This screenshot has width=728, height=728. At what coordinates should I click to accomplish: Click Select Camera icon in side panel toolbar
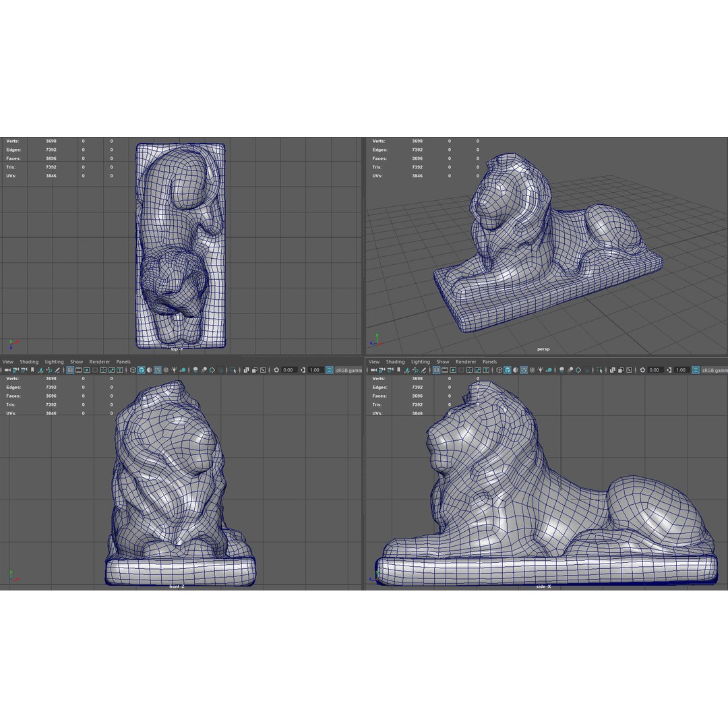pyautogui.click(x=373, y=370)
